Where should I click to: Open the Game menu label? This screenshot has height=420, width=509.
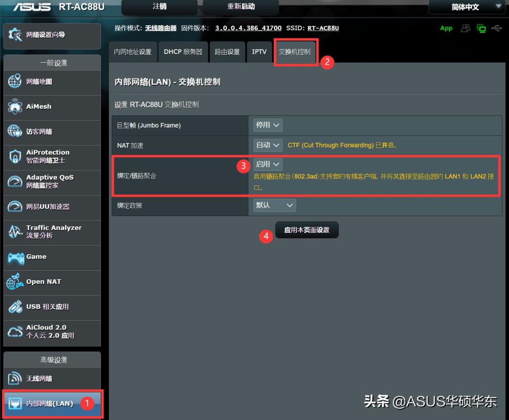36,257
